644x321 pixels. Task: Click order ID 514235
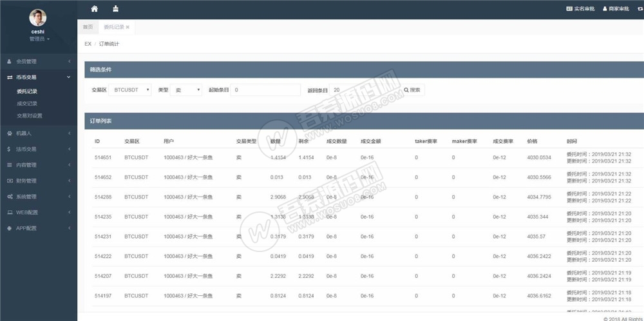click(x=102, y=217)
